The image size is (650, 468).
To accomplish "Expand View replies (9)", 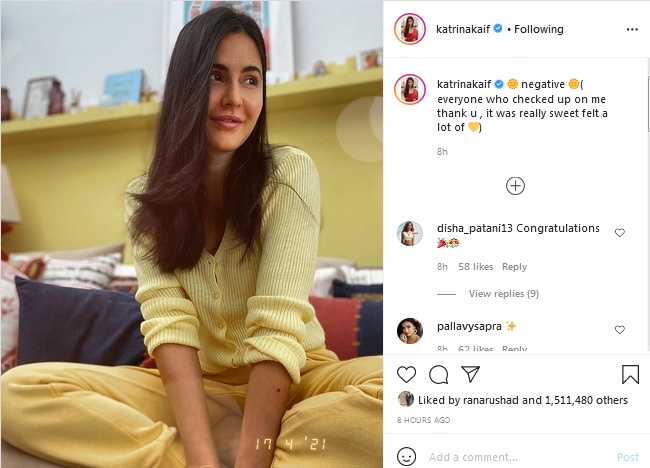I will (504, 293).
